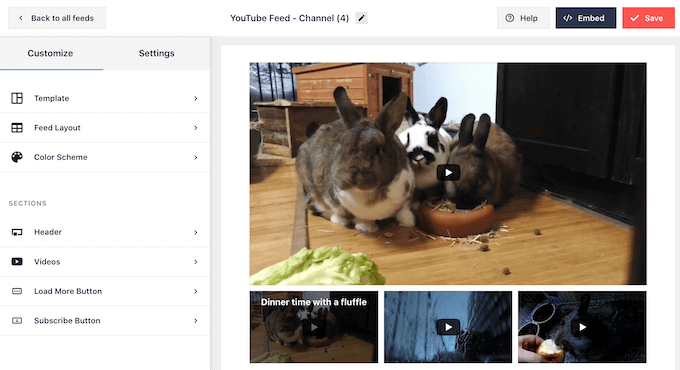Viewport: 680px width, 370px height.
Task: Expand the Color Scheme chevron
Action: [x=196, y=157]
